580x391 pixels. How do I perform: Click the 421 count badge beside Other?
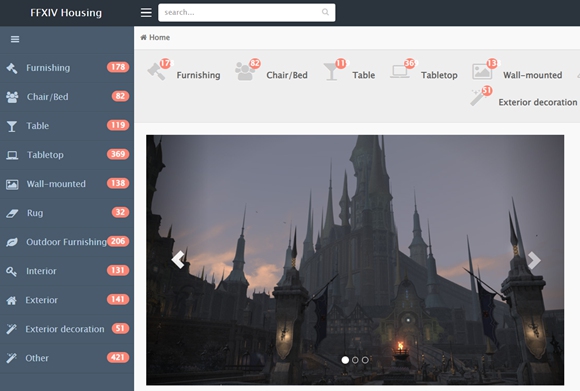coord(118,357)
